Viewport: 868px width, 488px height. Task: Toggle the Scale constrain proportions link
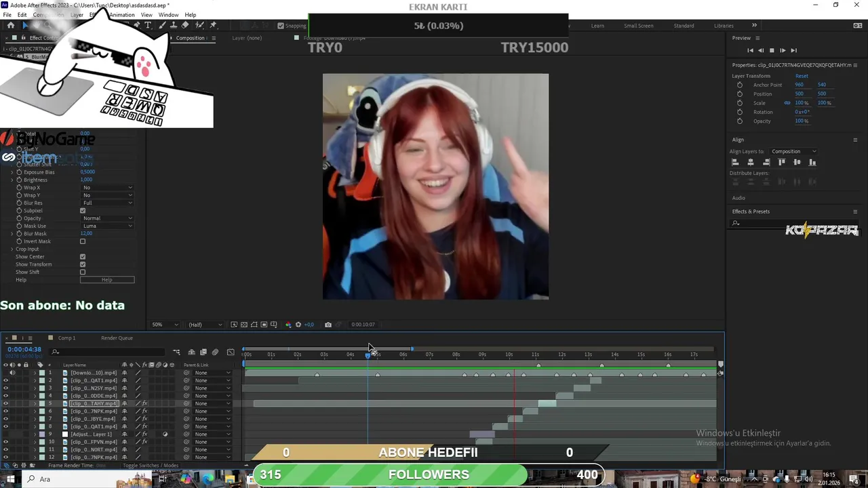[x=787, y=103]
